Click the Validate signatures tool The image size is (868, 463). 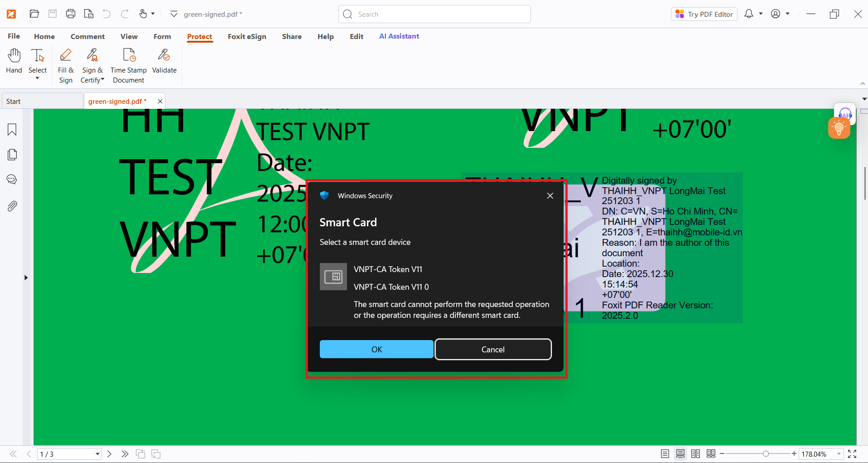[x=164, y=61]
